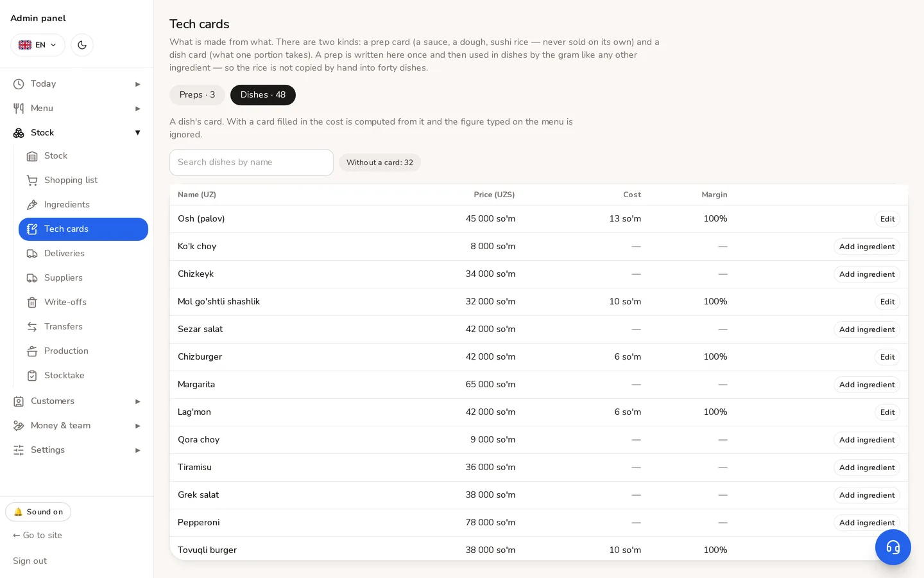Toggle dark mode moon icon
924x578 pixels.
click(x=82, y=45)
